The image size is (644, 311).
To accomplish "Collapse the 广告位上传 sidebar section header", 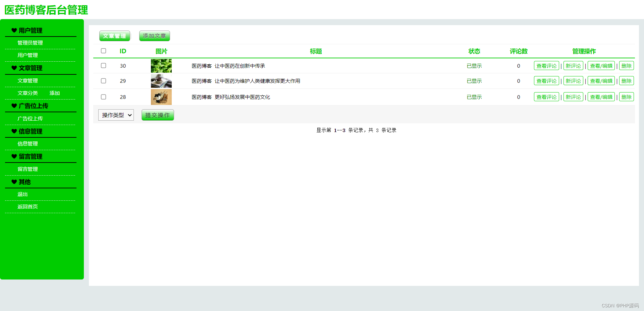I will point(34,106).
